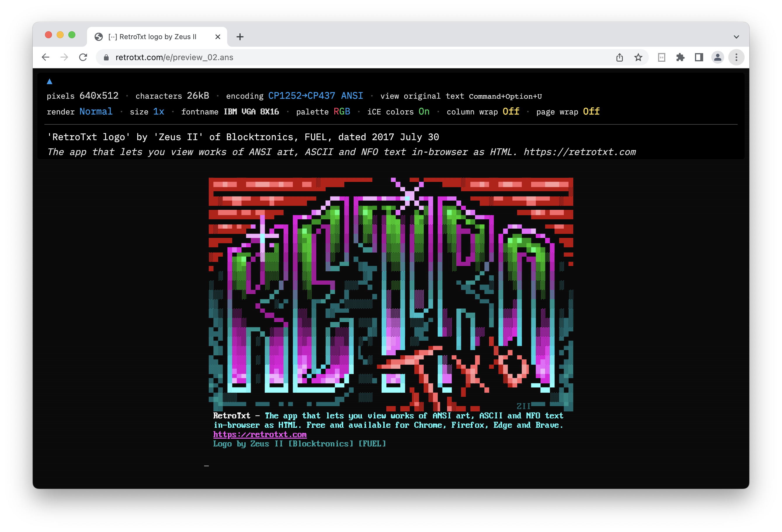The height and width of the screenshot is (532, 782).
Task: Change text size 1x
Action: 159,111
